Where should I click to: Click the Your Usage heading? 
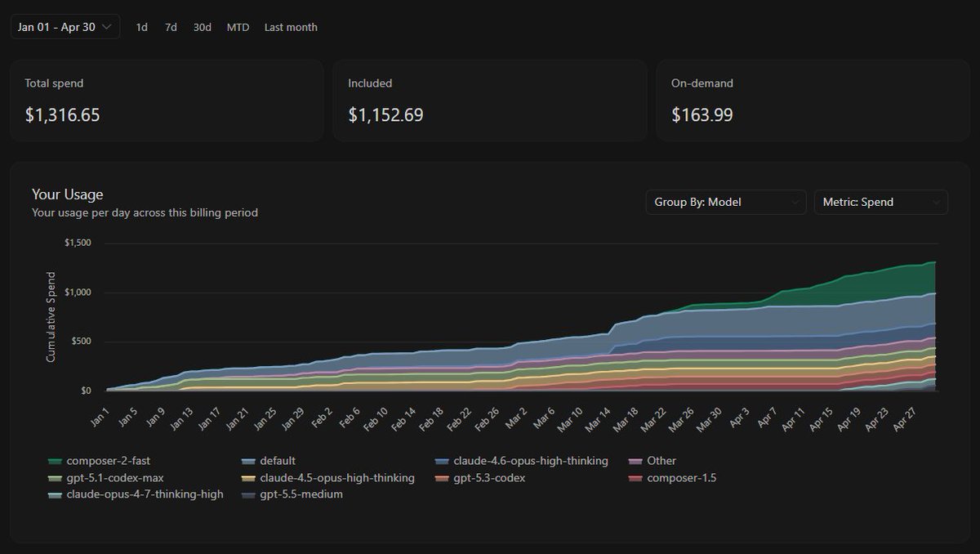[x=68, y=194]
